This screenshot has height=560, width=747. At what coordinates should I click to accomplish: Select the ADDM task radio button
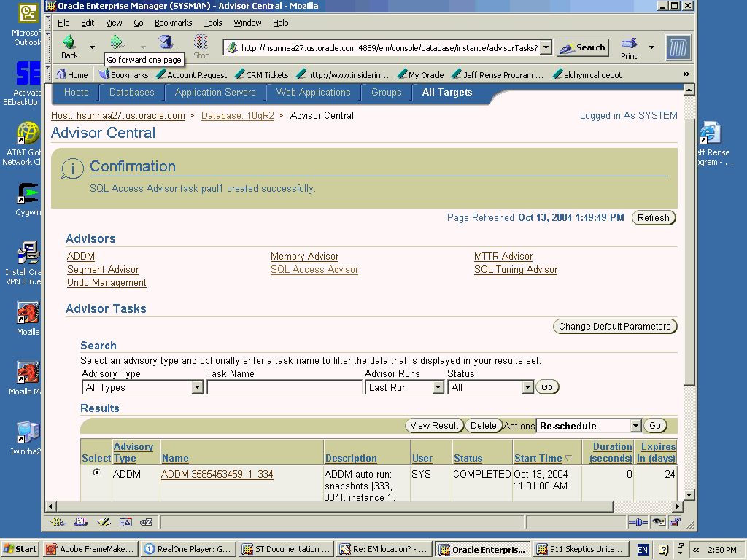[96, 473]
